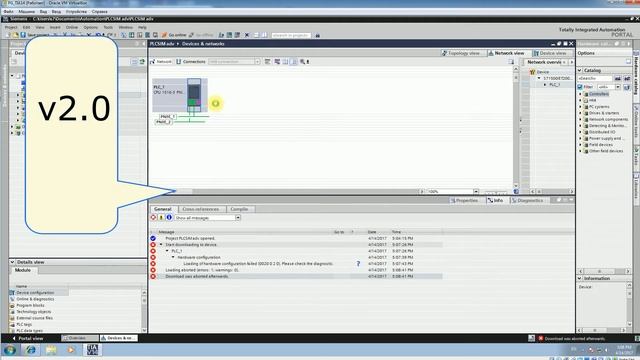
Task: Select Program blocks in Details view
Action: point(30,305)
